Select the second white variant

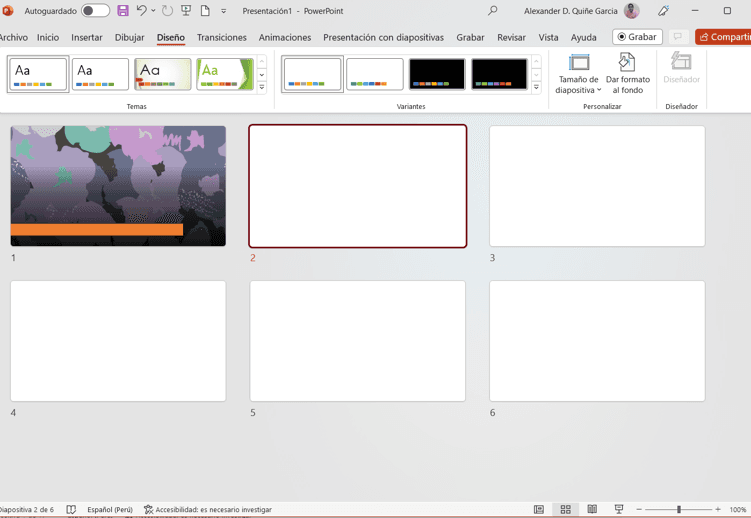pos(375,74)
